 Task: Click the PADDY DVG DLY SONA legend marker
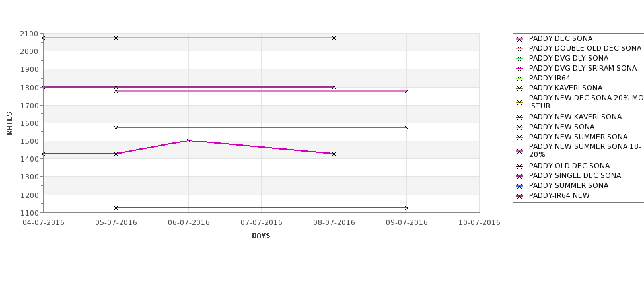520,59
